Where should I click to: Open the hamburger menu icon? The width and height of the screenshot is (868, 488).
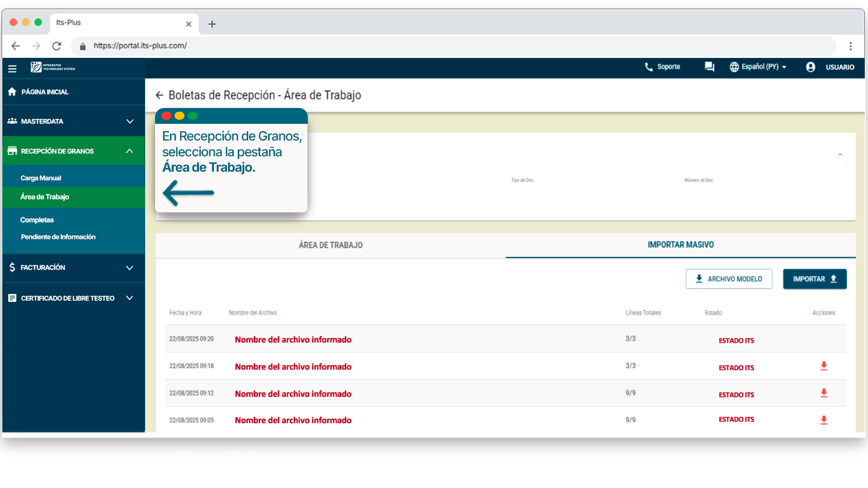point(12,69)
